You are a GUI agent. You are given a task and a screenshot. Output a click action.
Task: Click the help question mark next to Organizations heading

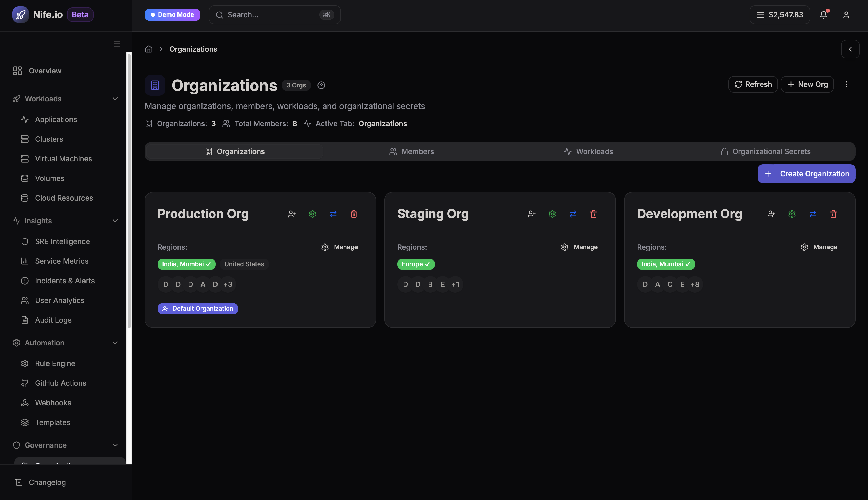(321, 85)
